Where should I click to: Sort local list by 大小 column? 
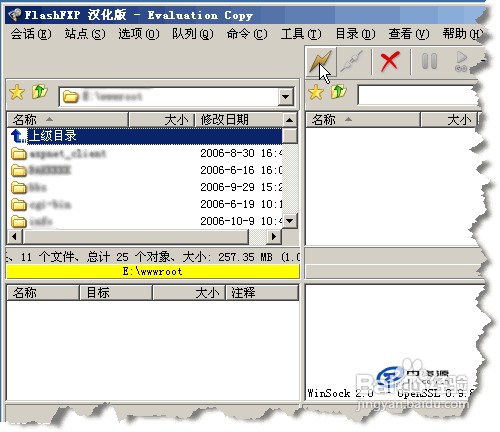(161, 120)
